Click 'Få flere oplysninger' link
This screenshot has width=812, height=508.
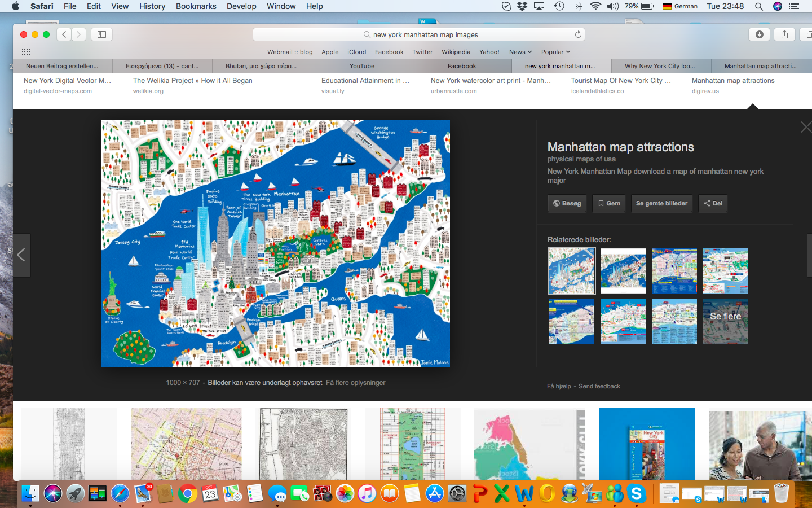pyautogui.click(x=356, y=383)
